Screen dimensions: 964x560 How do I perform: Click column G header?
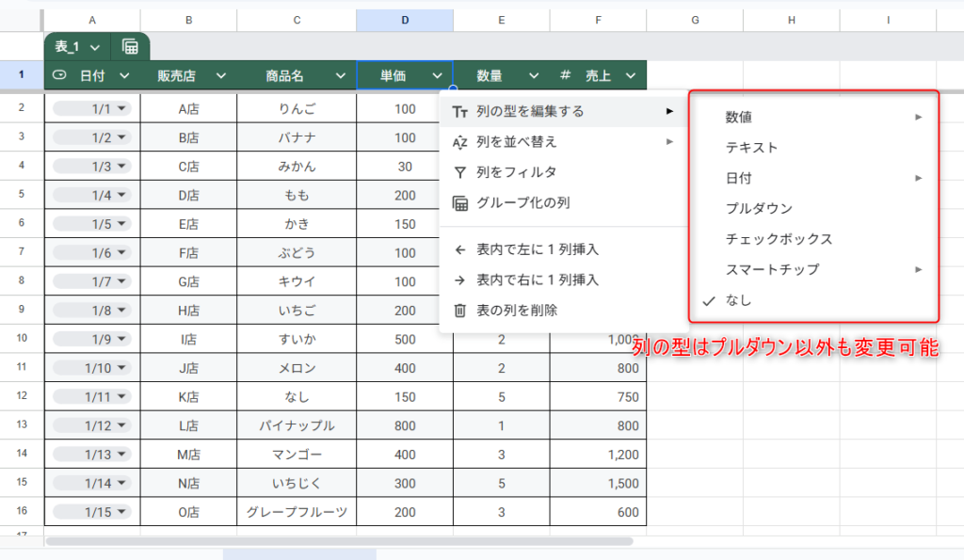click(x=694, y=20)
